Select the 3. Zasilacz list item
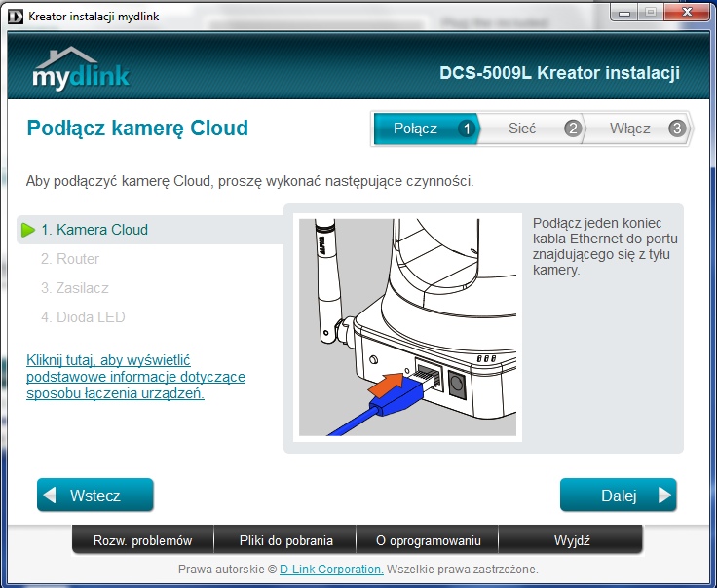Viewport: 717px width, 588px height. click(x=75, y=288)
